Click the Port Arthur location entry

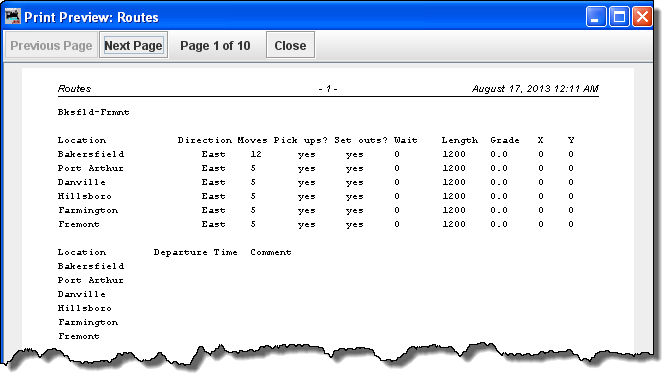[91, 168]
